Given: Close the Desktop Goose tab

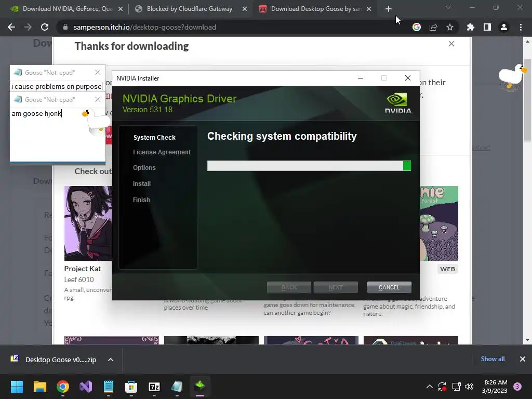Looking at the screenshot, I should pyautogui.click(x=369, y=9).
